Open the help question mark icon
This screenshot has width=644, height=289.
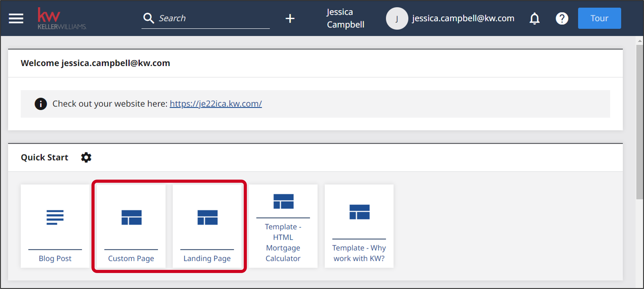(562, 18)
